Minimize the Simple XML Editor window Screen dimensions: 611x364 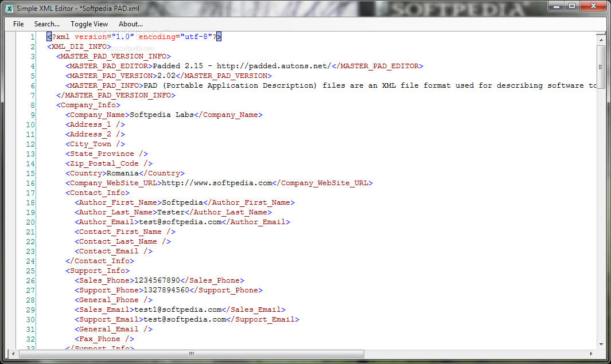556,6
